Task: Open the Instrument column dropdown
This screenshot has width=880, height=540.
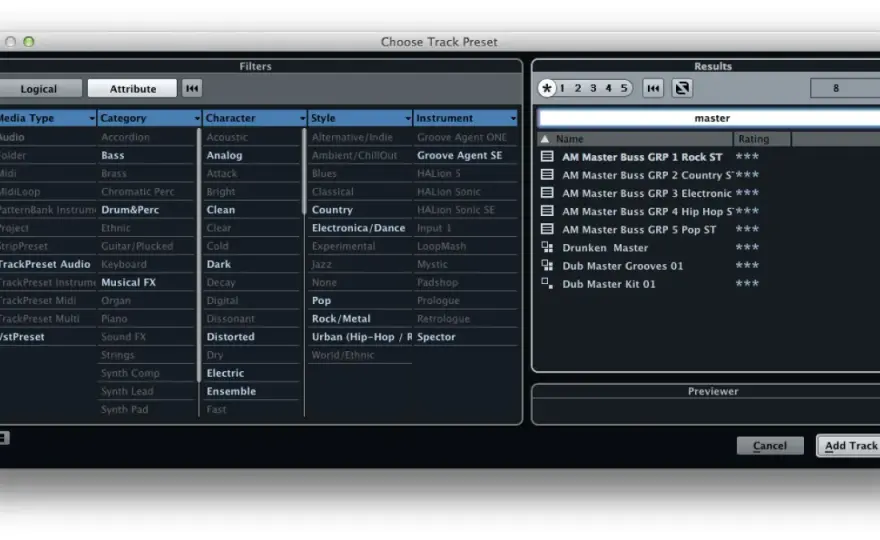Action: click(x=512, y=118)
